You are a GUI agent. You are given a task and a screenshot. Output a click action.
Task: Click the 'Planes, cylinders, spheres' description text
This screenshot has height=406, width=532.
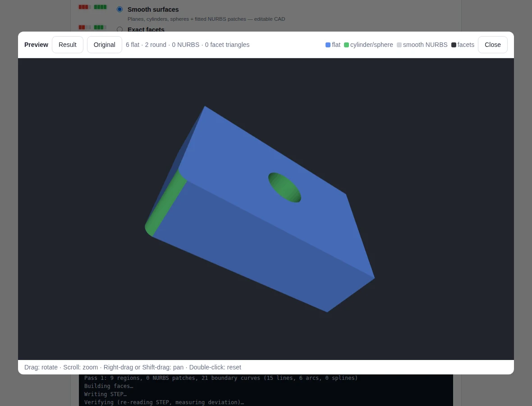tap(206, 19)
